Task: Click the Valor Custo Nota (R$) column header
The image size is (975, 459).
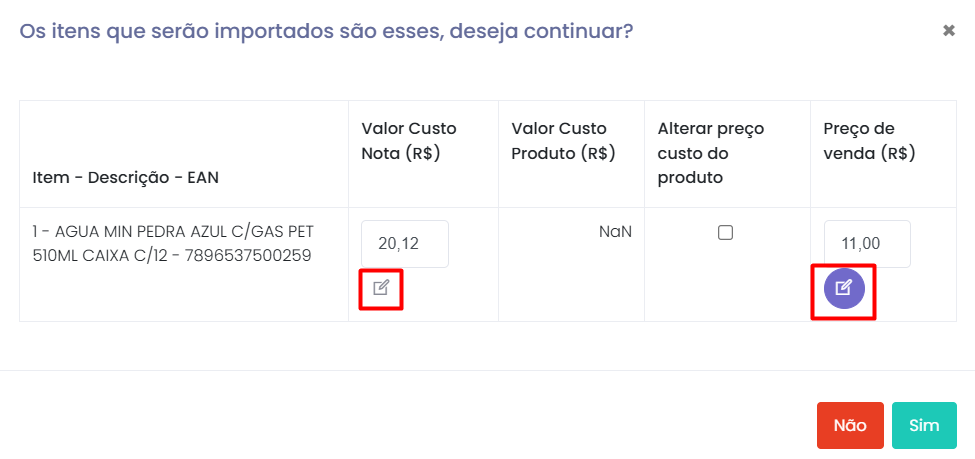Action: coord(408,141)
